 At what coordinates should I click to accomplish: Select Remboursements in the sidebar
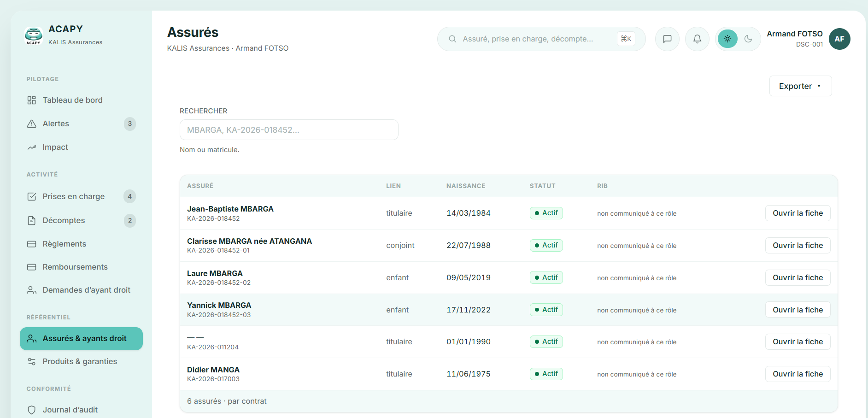click(81, 267)
